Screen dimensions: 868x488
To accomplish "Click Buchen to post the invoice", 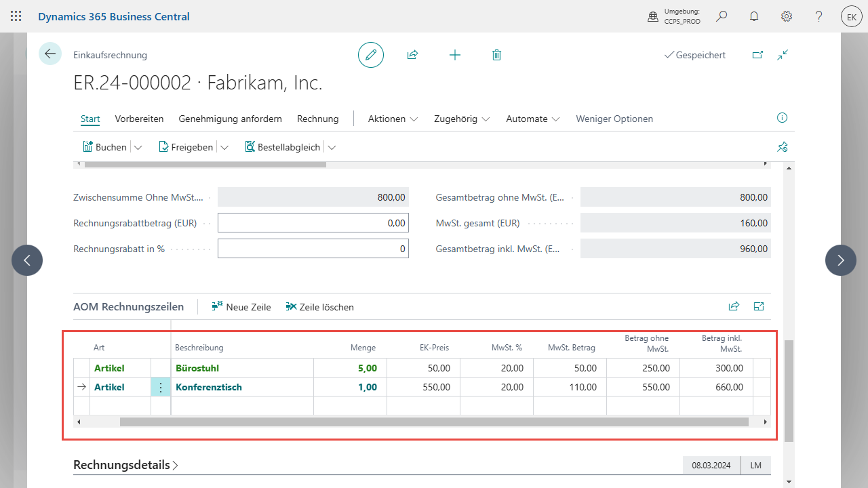I will 104,147.
